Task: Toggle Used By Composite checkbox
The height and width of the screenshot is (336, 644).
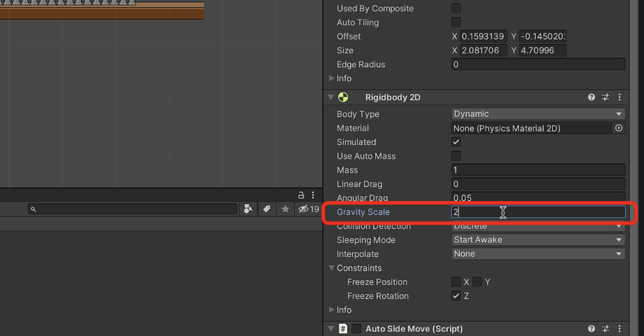Action: pos(456,8)
